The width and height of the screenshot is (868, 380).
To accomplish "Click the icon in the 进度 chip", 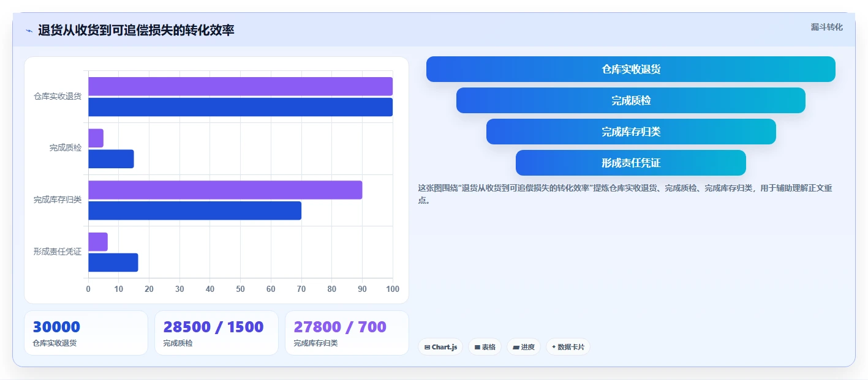I will (516, 347).
